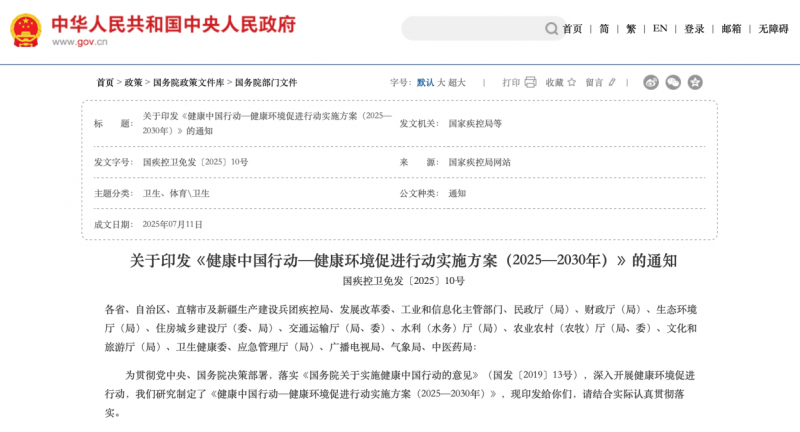
Task: Open the 首页 top navigation item
Action: coord(572,29)
